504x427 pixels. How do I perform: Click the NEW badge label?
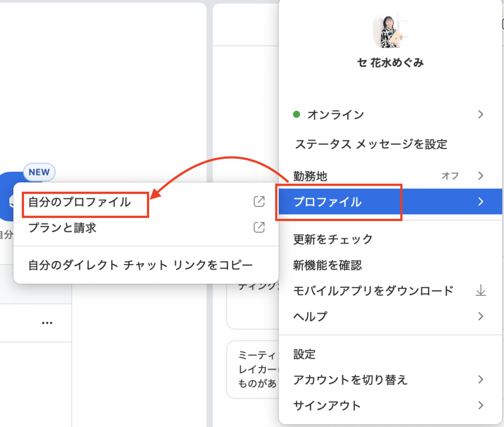tap(39, 172)
